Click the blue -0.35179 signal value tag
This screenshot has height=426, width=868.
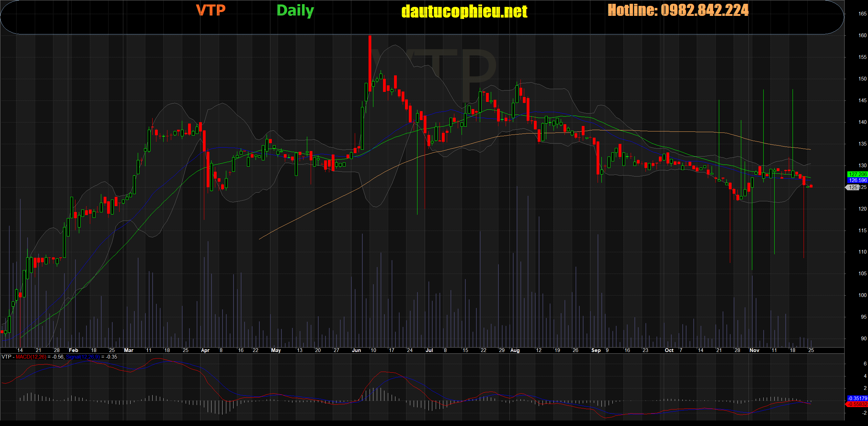pyautogui.click(x=857, y=398)
